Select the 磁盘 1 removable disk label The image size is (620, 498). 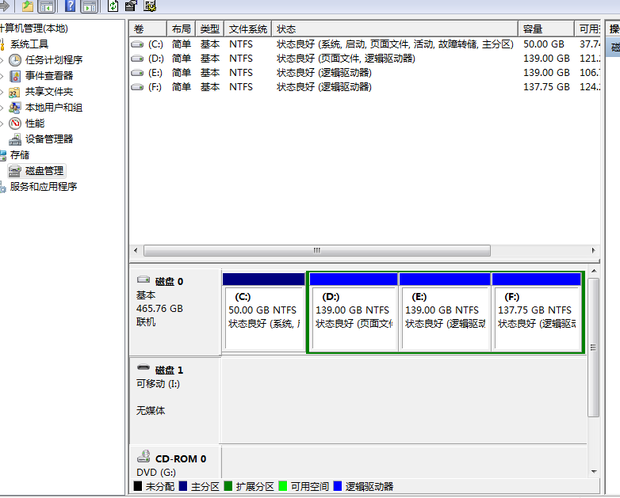(x=166, y=370)
